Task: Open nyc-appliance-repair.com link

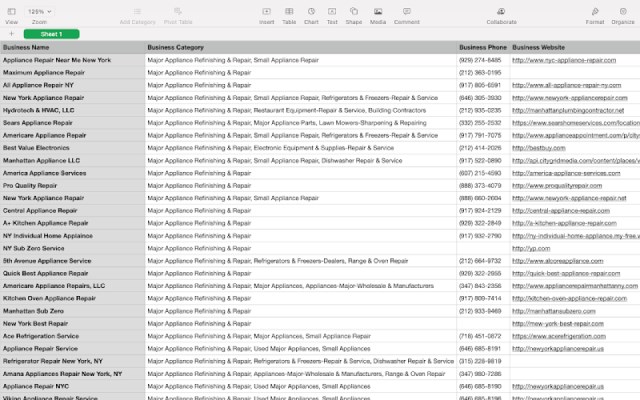Action: point(564,60)
